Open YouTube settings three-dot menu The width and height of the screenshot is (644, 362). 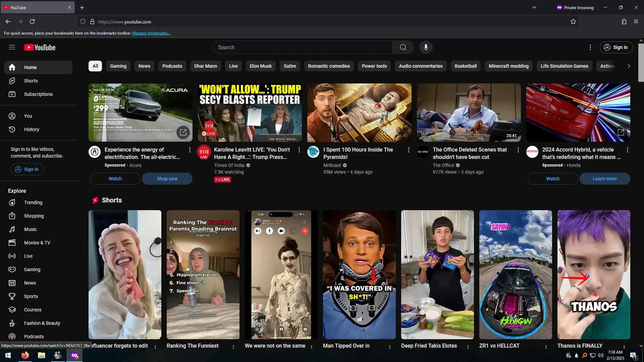[590, 47]
